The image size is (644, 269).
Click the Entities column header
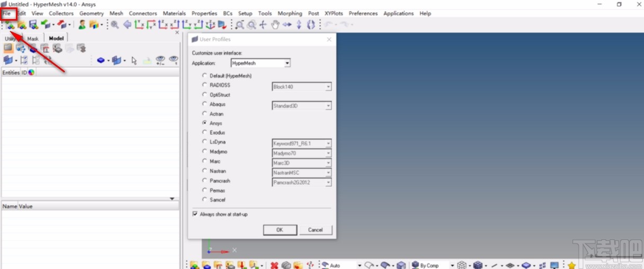[x=11, y=73]
